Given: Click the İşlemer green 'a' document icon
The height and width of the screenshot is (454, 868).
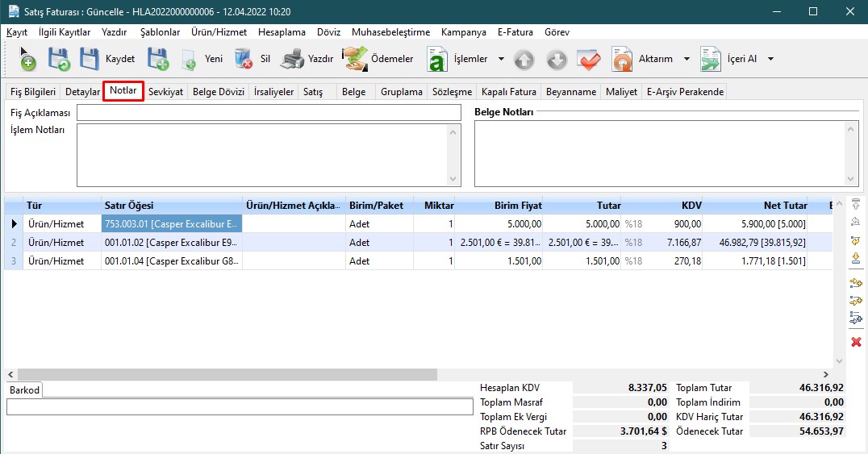Looking at the screenshot, I should coord(436,59).
